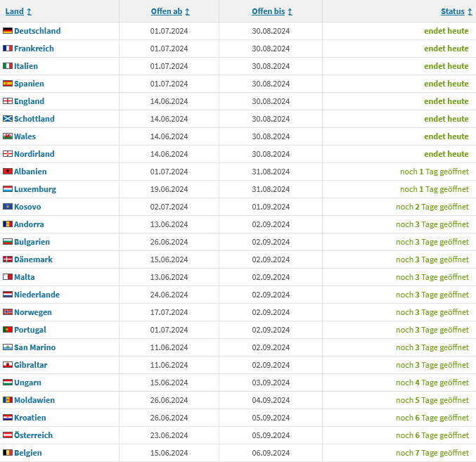Screen dimensions: 476x462
Task: Click the Kosovo flag icon
Action: (8, 207)
